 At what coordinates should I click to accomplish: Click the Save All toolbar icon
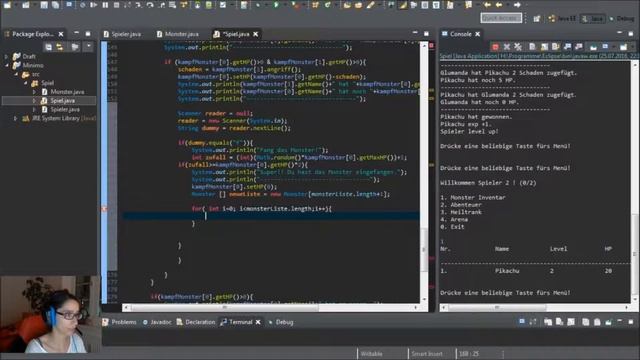pos(55,5)
